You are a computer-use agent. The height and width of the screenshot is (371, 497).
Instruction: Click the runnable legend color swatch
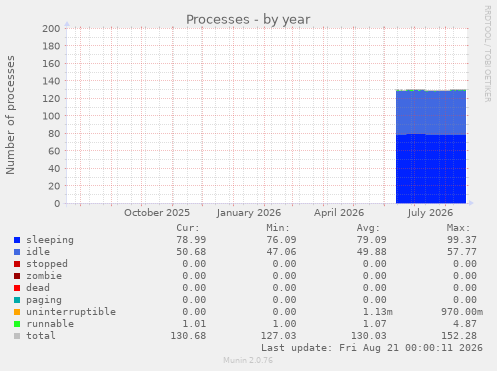pyautogui.click(x=17, y=324)
